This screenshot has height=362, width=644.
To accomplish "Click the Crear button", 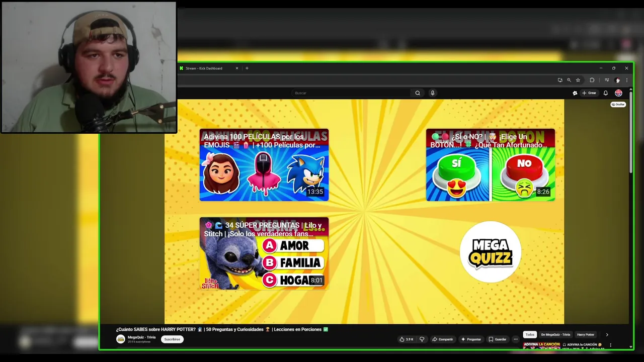I will point(589,93).
